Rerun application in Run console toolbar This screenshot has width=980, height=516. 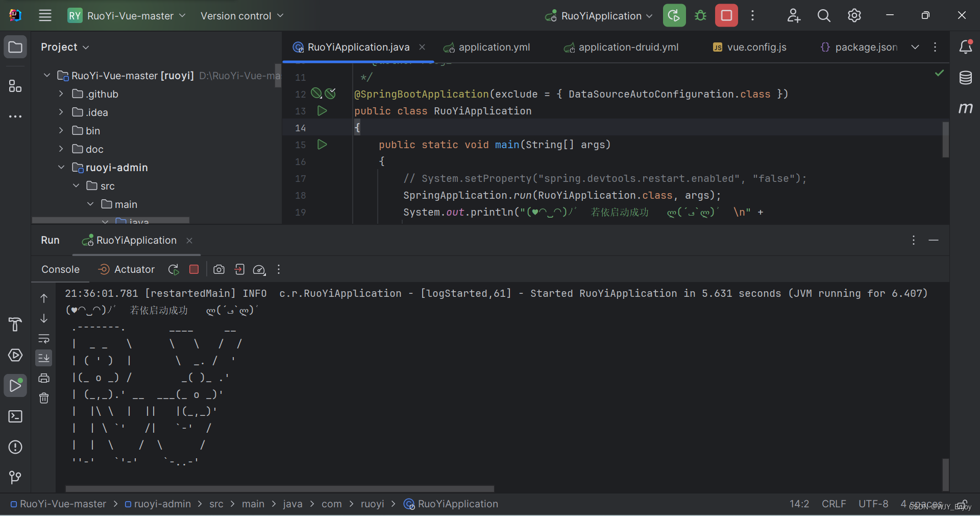pos(174,269)
